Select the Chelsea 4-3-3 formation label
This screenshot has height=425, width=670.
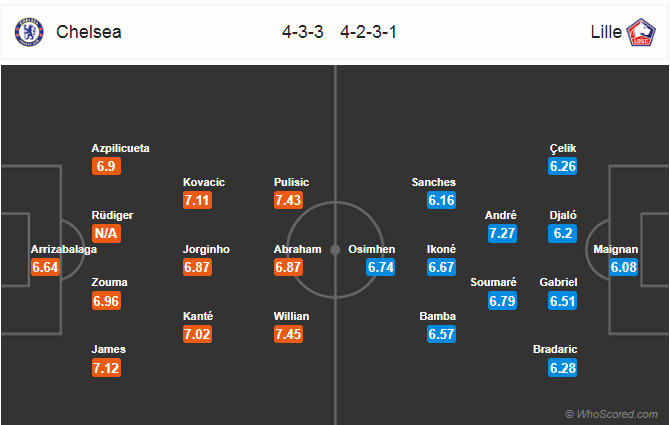[x=303, y=32]
